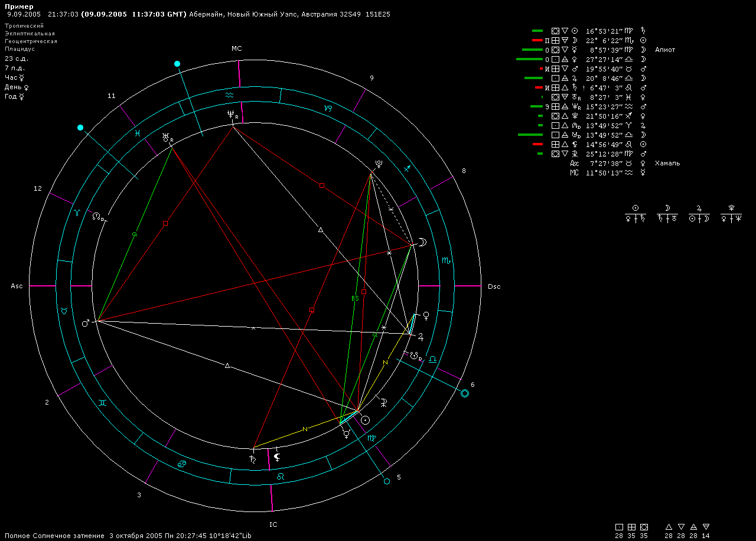Click house number 9 on the wheel
This screenshot has height=541, width=756.
pyautogui.click(x=372, y=78)
